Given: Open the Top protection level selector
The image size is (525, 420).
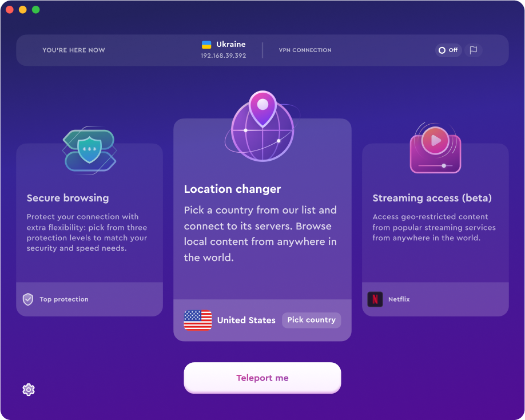Looking at the screenshot, I should [x=89, y=299].
